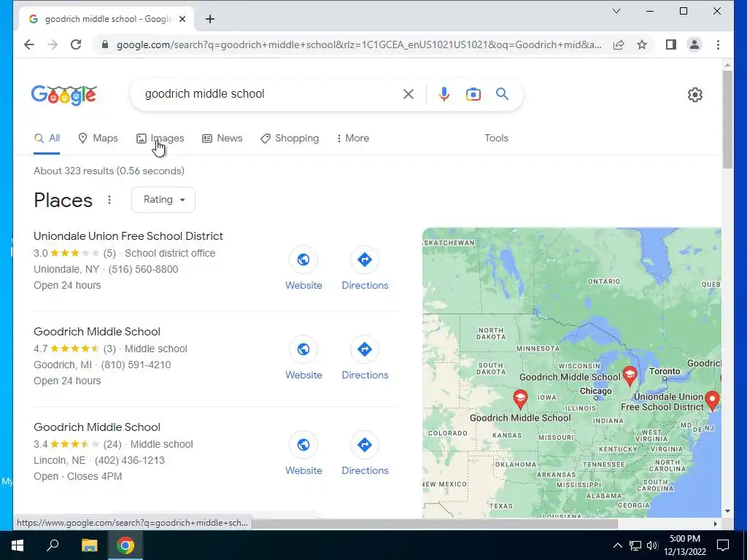The image size is (747, 560).
Task: Open the Rating filter dropdown
Action: click(x=163, y=200)
